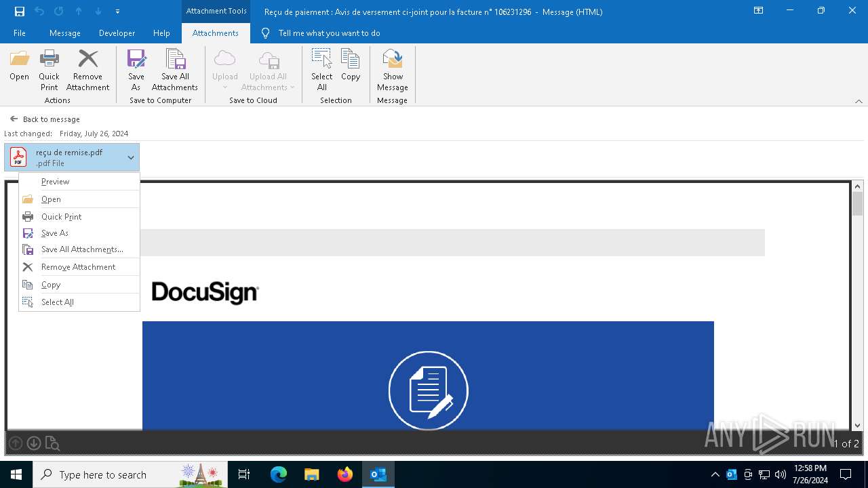Click the Save icon in Quick Access Toolbar
Image resolution: width=868 pixels, height=488 pixels.
point(20,12)
